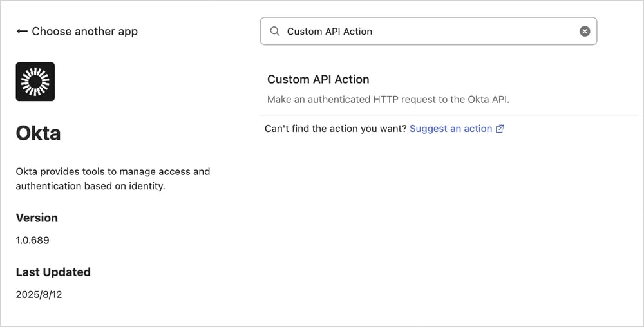Go back via Choose another app
Viewport: 644px width, 327px height.
77,32
